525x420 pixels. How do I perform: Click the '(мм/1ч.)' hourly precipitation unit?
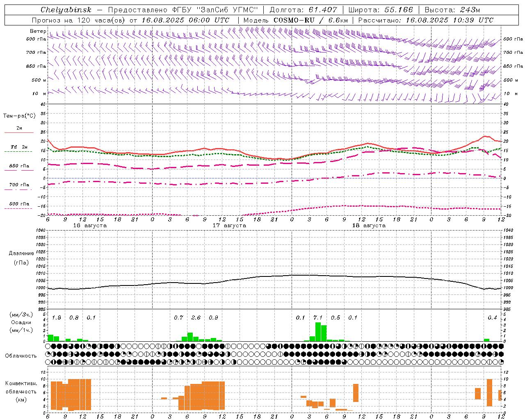pos(21,330)
